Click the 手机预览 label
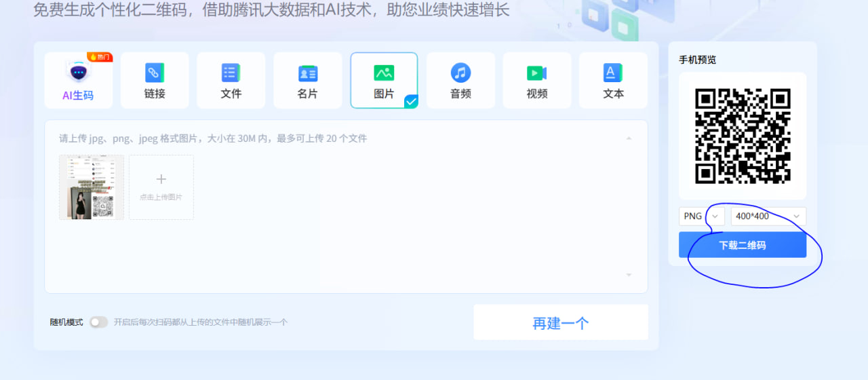This screenshot has height=380, width=868. [698, 60]
